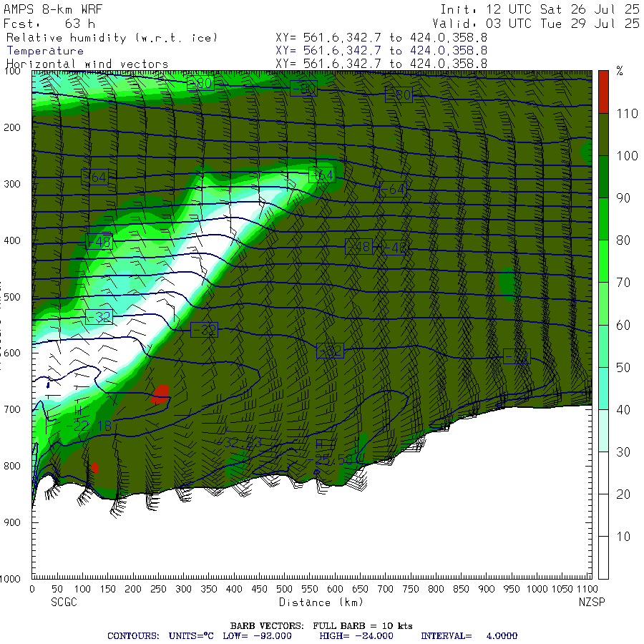Viewport: 644px width, 644px height.
Task: Click the 'CONTOURS: UNITS=°C' caption
Action: 160,636
